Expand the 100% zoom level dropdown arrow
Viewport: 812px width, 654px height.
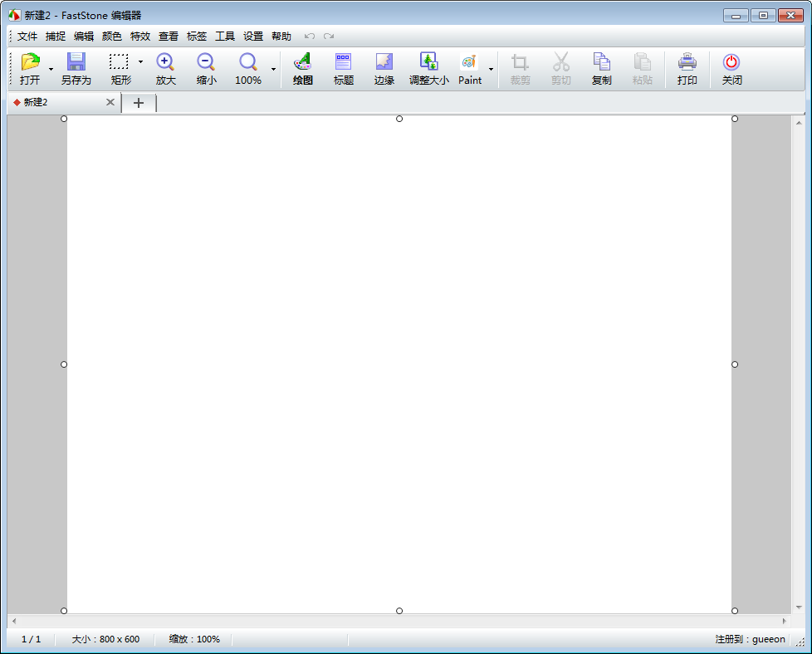(273, 69)
